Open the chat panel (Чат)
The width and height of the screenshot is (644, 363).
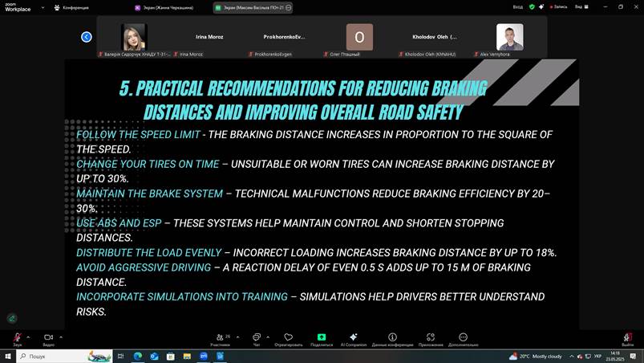[257, 338]
